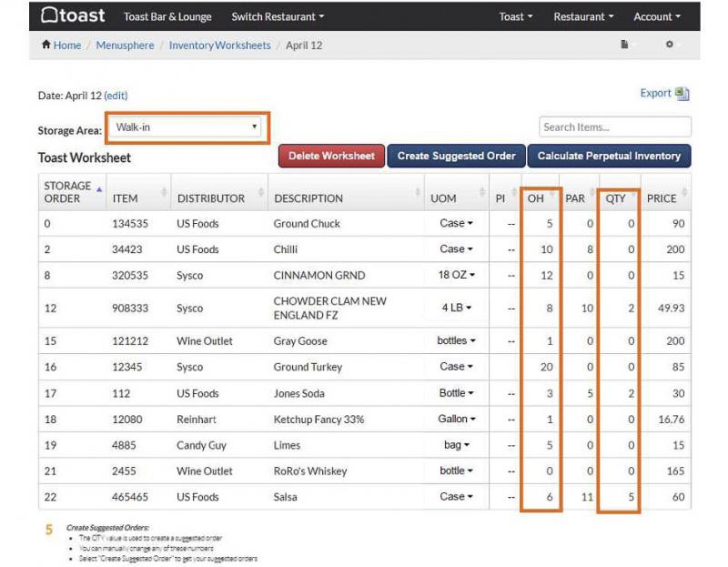Click item number 908333
The height and width of the screenshot is (567, 728).
pyautogui.click(x=130, y=308)
